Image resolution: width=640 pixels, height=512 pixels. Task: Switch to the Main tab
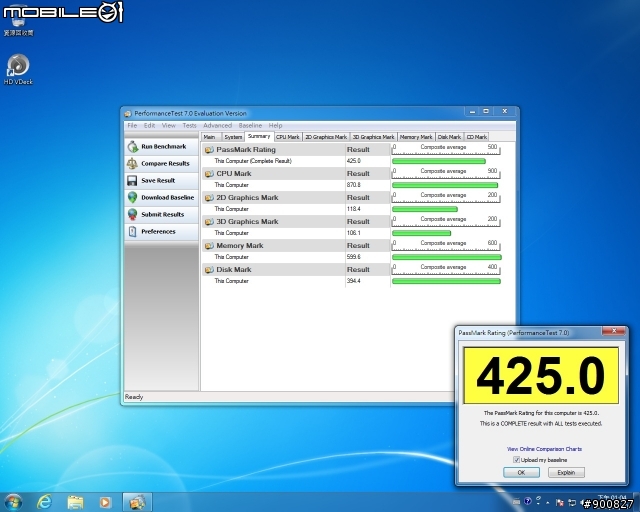click(x=211, y=137)
